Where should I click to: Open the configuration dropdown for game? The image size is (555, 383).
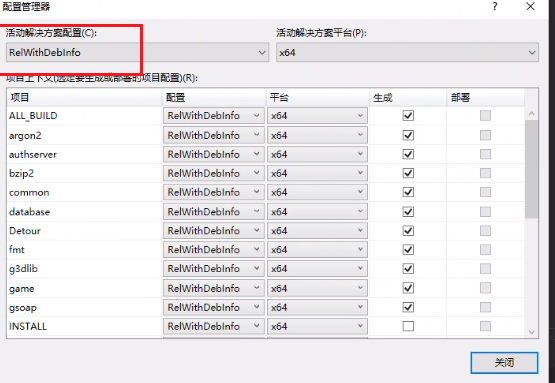(x=214, y=288)
